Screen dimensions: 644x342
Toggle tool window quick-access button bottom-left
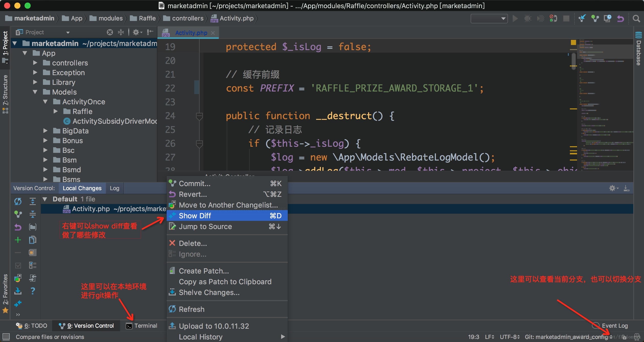[x=6, y=337]
